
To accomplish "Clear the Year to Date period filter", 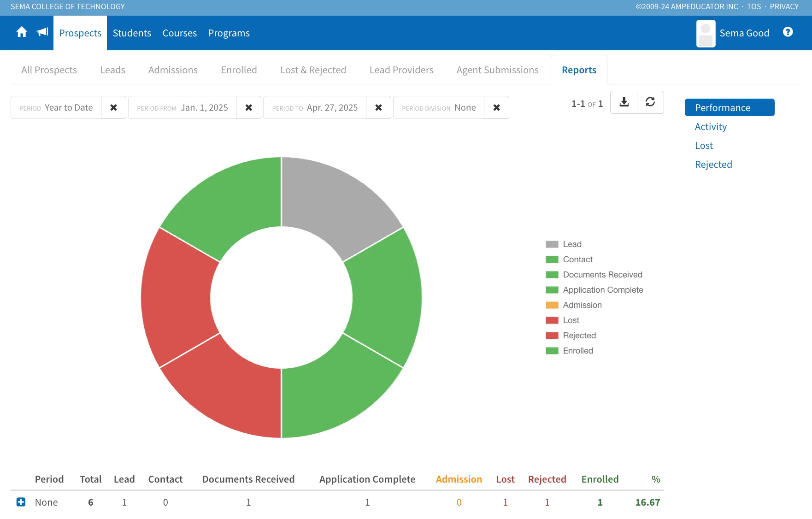I will pos(113,107).
